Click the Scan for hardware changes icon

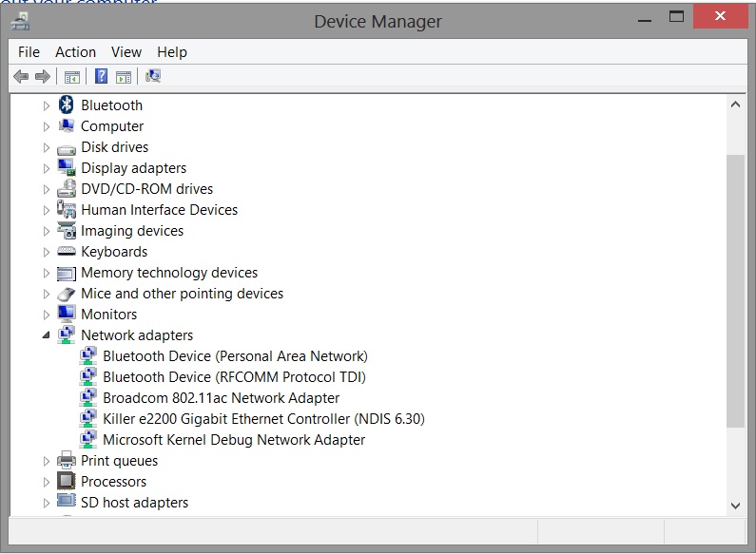click(153, 76)
